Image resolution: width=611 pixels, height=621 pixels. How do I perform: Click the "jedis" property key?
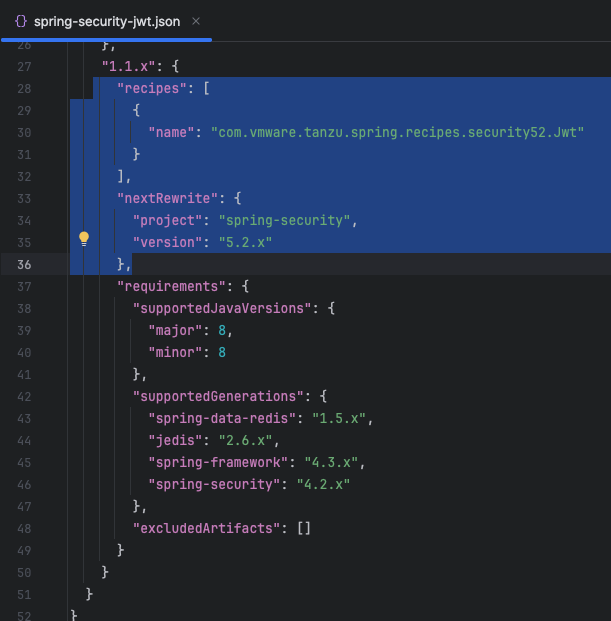click(x=175, y=440)
